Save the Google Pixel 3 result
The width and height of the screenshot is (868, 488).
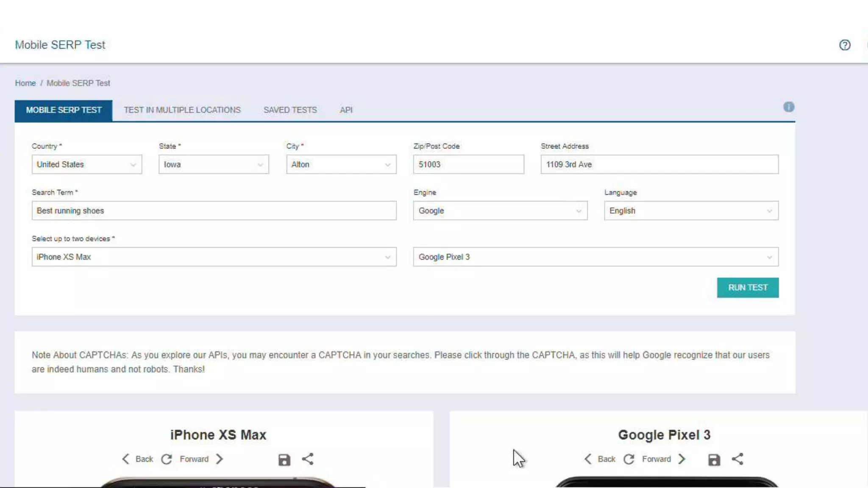point(714,460)
